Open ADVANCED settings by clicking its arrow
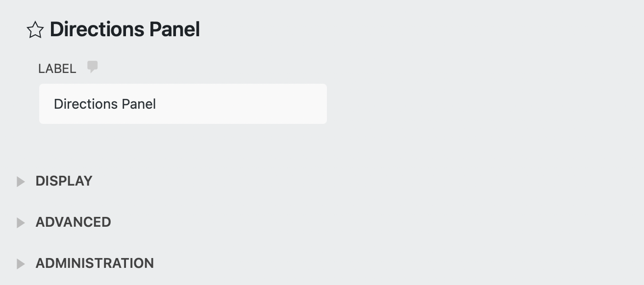The image size is (644, 285). pyautogui.click(x=21, y=222)
